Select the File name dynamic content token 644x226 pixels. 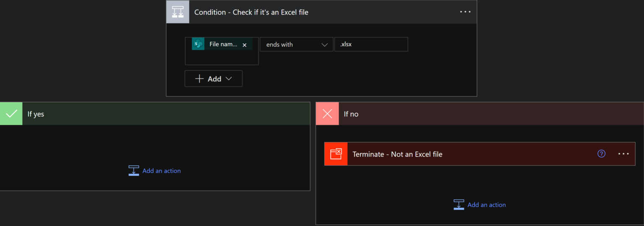[x=223, y=44]
